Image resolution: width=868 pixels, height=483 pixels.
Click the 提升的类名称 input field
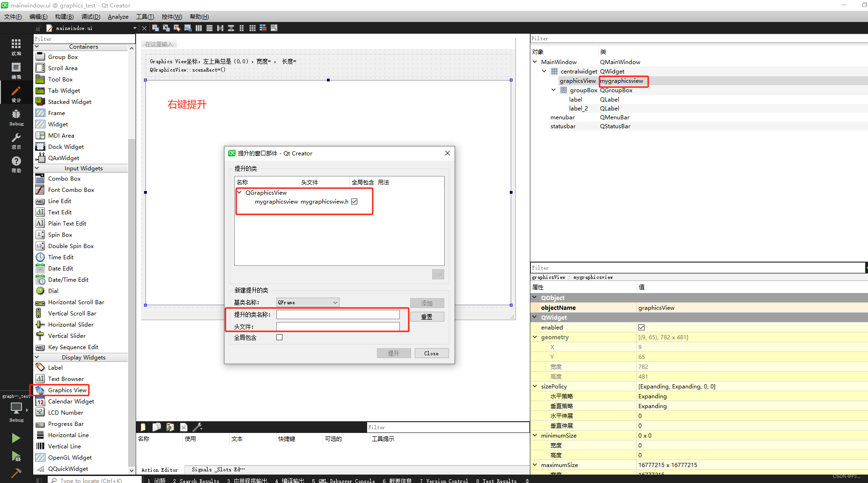(338, 314)
